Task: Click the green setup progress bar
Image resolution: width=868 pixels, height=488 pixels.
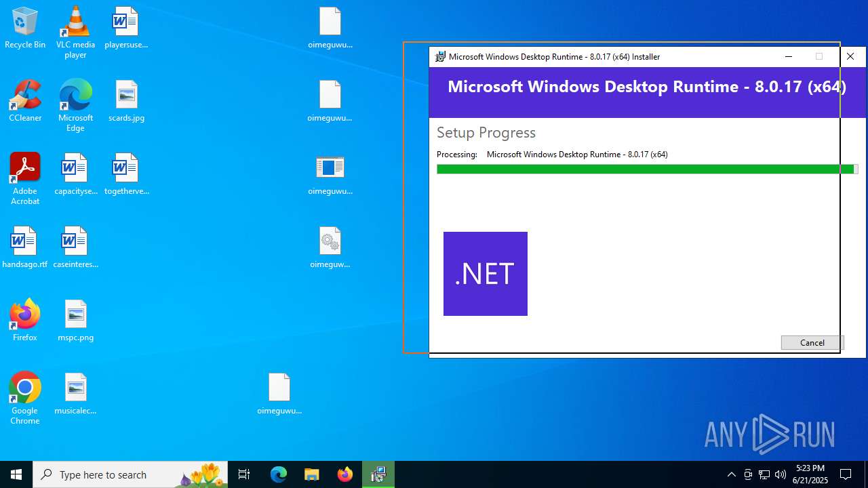Action: tap(647, 169)
